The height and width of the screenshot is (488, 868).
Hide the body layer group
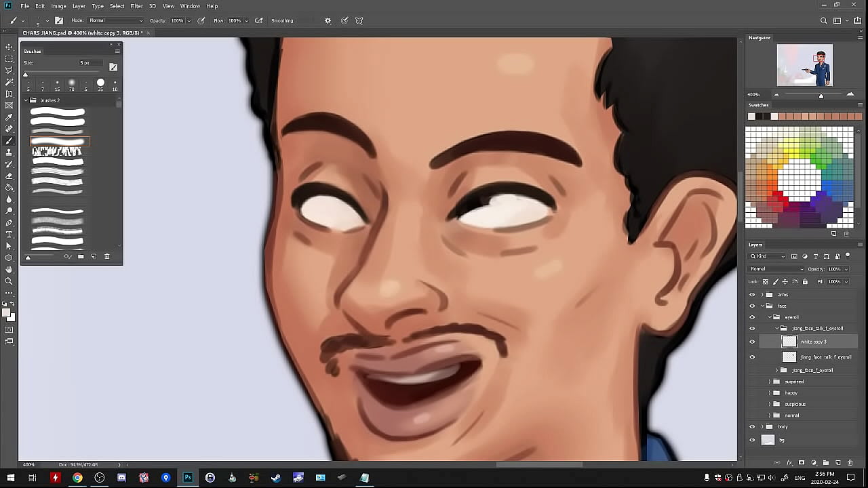751,427
